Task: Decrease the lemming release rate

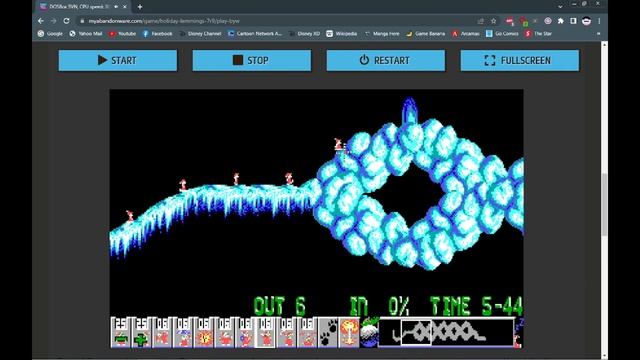Action: click(x=120, y=332)
